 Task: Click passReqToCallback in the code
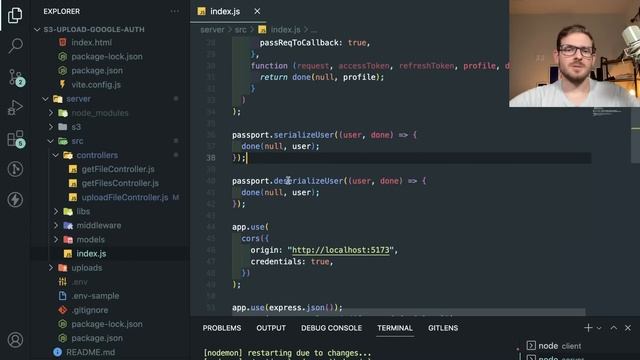tap(299, 42)
